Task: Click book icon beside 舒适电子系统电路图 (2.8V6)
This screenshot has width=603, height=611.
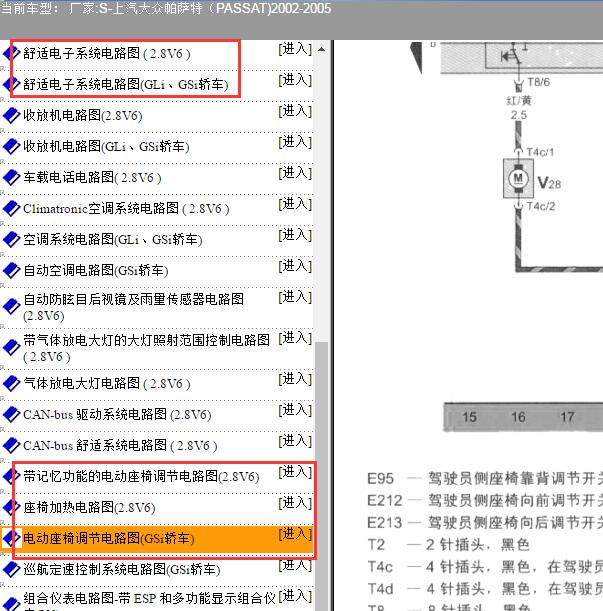Action: 11,53
